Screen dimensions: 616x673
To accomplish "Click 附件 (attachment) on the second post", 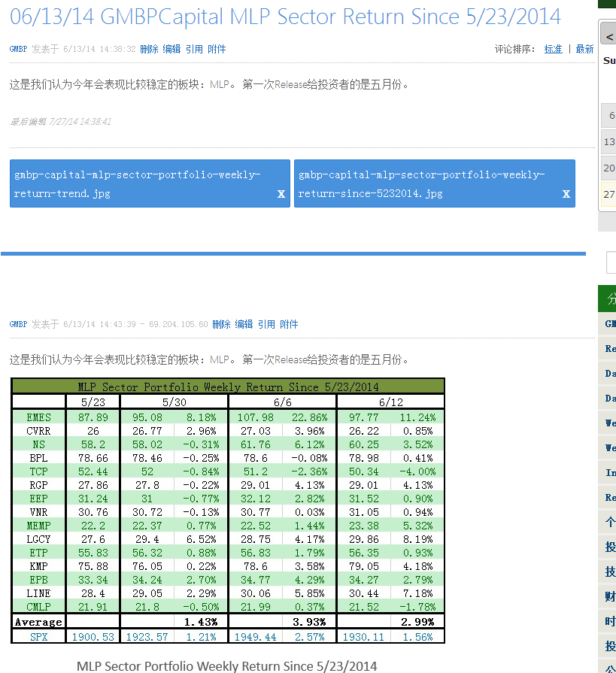I will coord(289,324).
